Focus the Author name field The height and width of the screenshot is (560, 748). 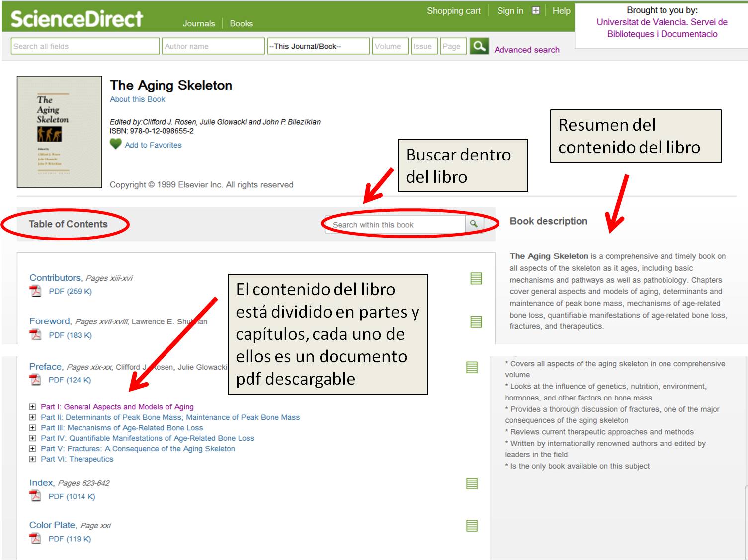tap(214, 46)
